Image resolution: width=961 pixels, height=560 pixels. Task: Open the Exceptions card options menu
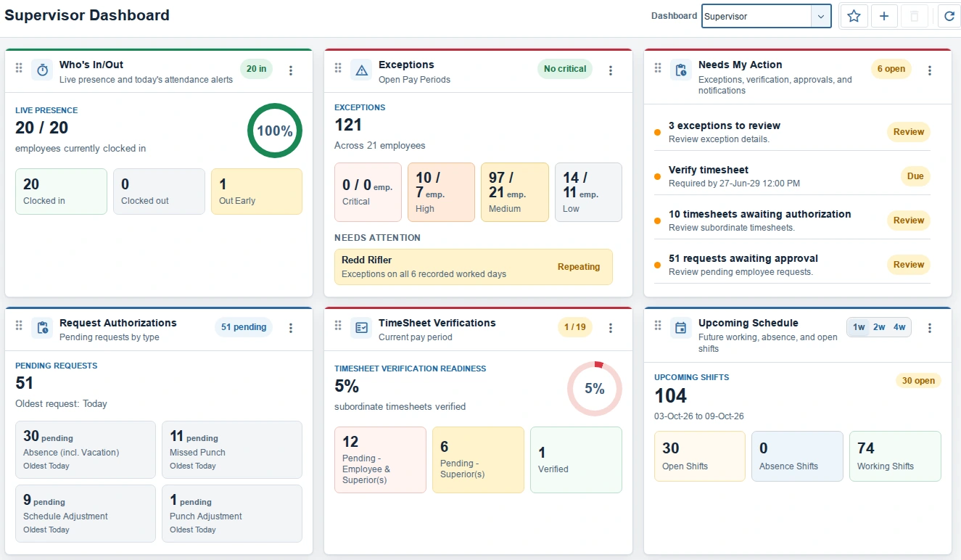[611, 70]
